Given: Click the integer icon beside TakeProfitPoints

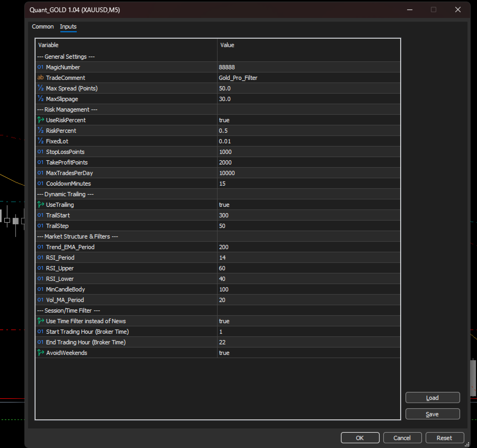Looking at the screenshot, I should click(x=40, y=162).
